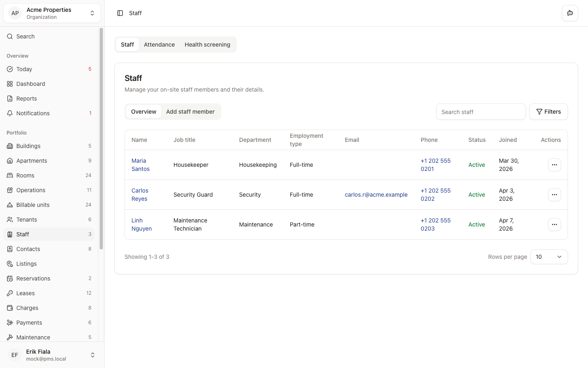This screenshot has height=368, width=588.
Task: Toggle the sidebar panel icon
Action: [120, 13]
